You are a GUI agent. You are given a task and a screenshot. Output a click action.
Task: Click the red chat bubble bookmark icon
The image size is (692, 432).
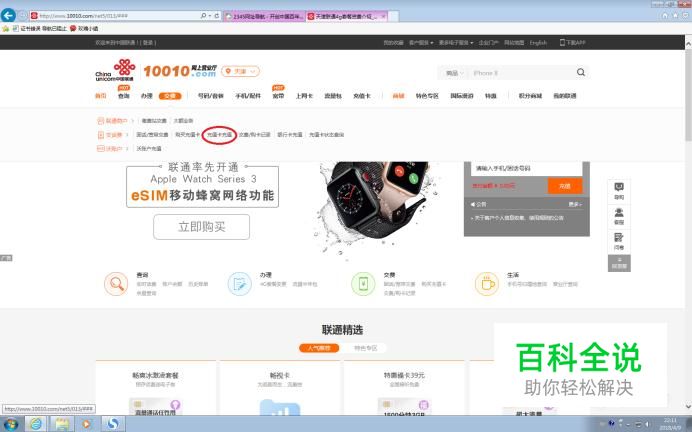73,28
